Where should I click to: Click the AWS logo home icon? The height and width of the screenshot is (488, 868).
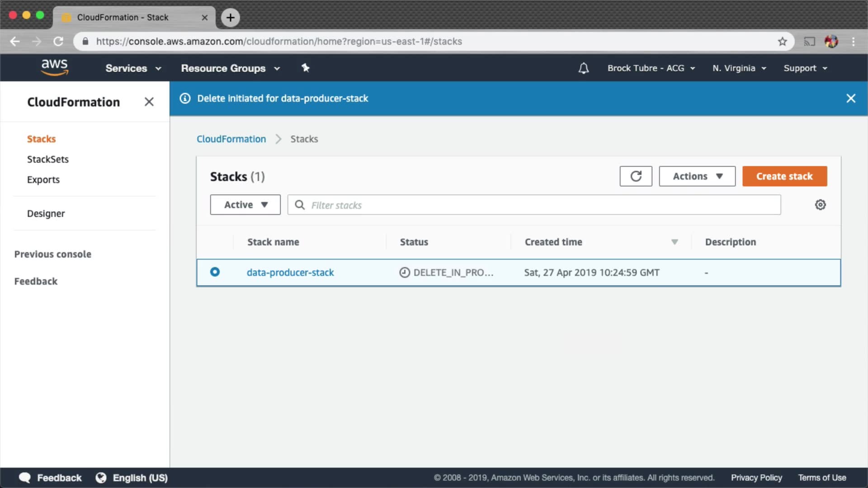(55, 67)
